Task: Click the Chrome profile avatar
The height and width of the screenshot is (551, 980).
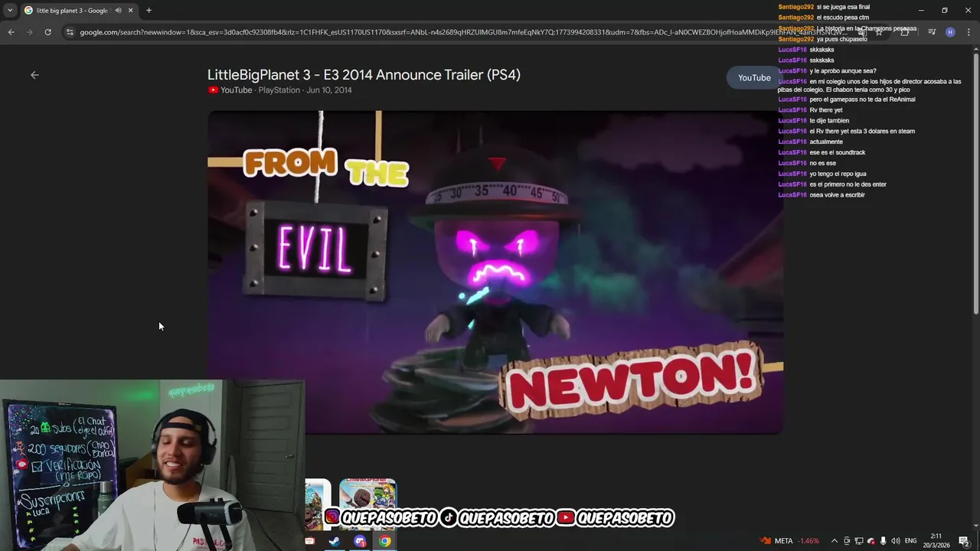Action: click(950, 32)
